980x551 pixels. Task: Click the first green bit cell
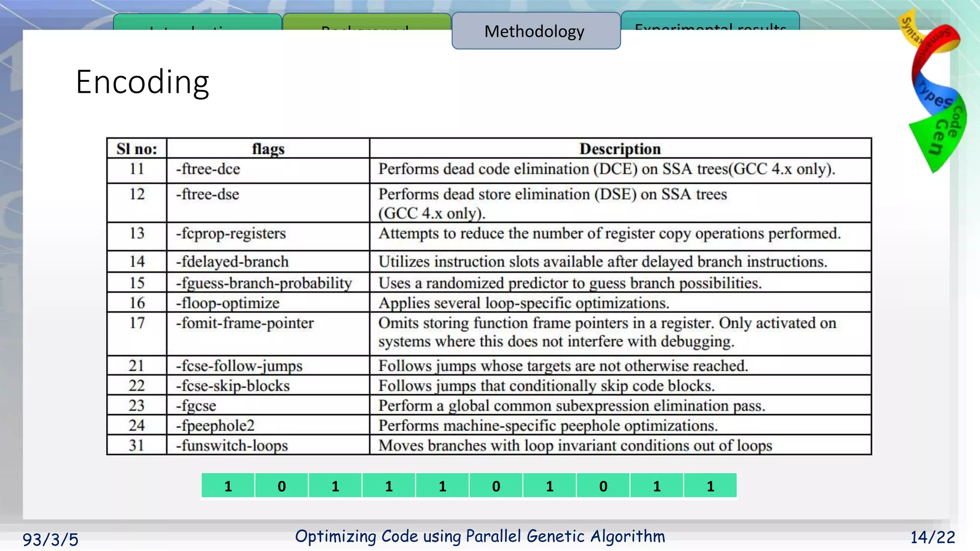pyautogui.click(x=228, y=485)
